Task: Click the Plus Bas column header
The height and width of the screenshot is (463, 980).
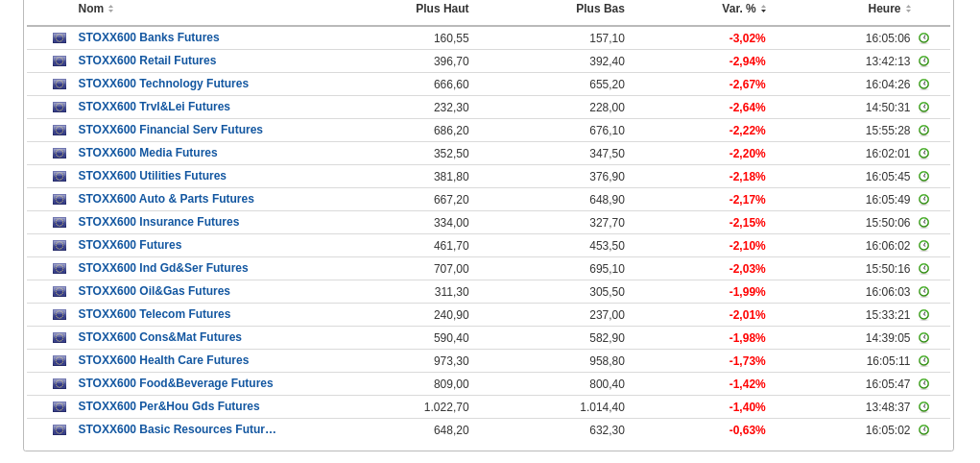Action: (x=600, y=9)
